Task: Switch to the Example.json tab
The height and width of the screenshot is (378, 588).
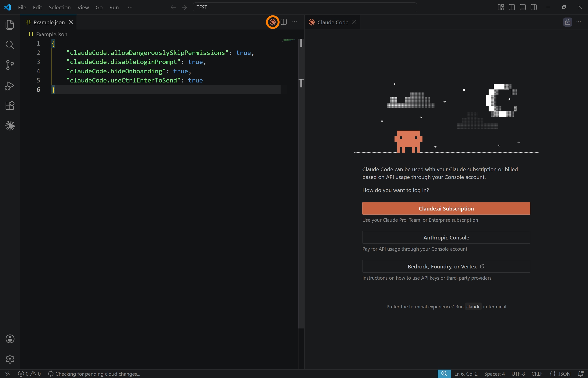Action: 48,22
